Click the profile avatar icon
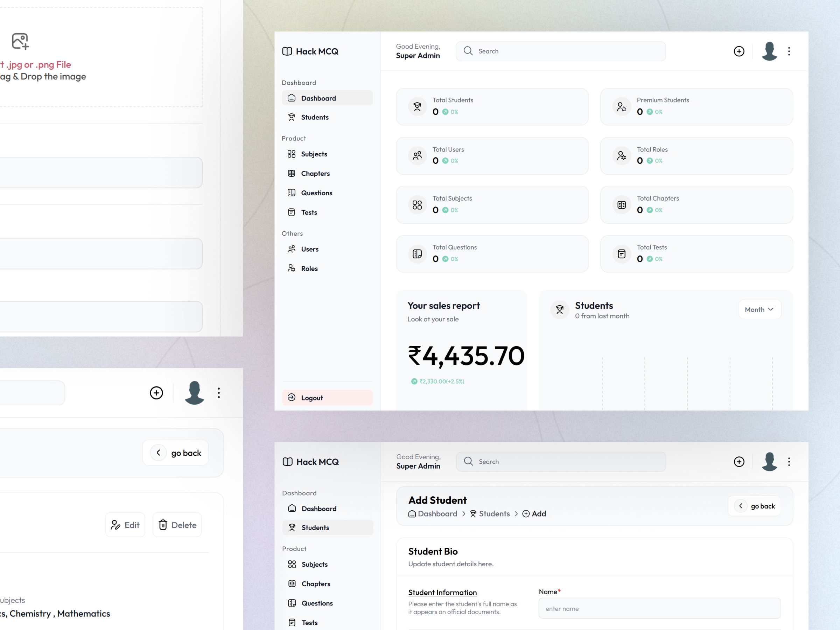 (769, 51)
